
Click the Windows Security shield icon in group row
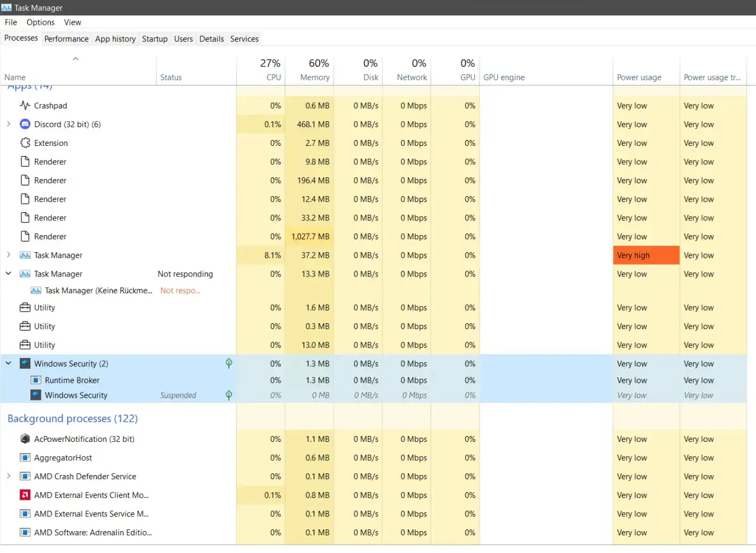coord(25,363)
